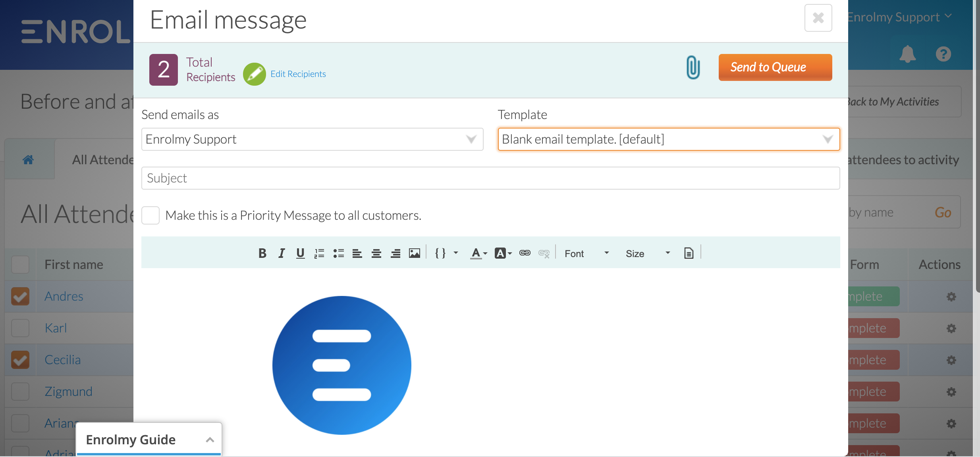This screenshot has height=457, width=980.
Task: Align text right
Action: point(395,253)
